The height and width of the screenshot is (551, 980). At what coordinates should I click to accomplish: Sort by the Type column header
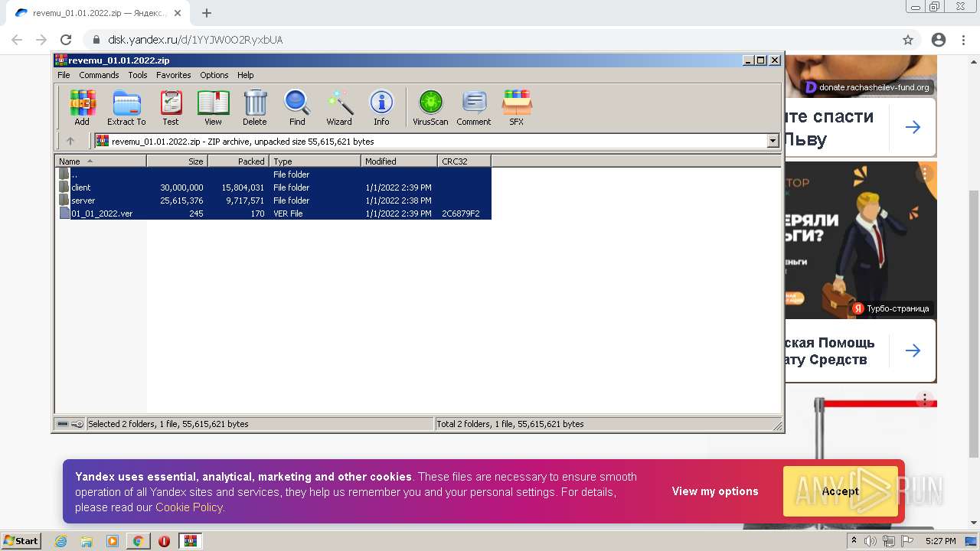tap(315, 161)
